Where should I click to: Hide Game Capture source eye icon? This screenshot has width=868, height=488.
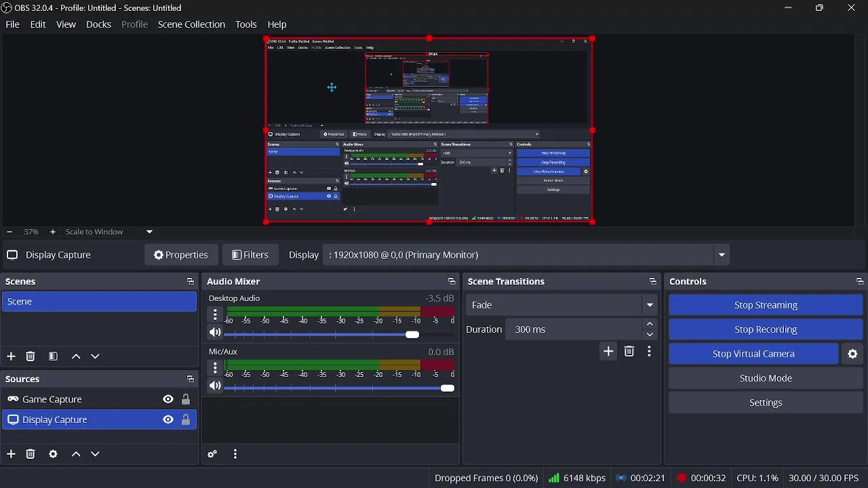click(168, 399)
